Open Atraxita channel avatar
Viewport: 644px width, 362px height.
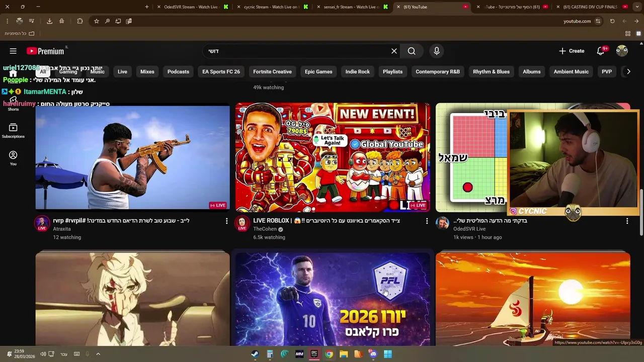tap(42, 223)
